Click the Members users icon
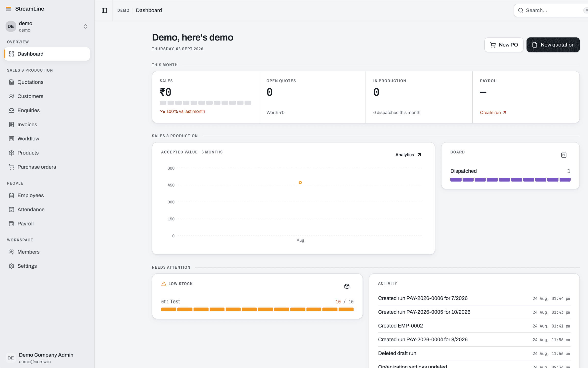This screenshot has height=368, width=588. (12, 252)
